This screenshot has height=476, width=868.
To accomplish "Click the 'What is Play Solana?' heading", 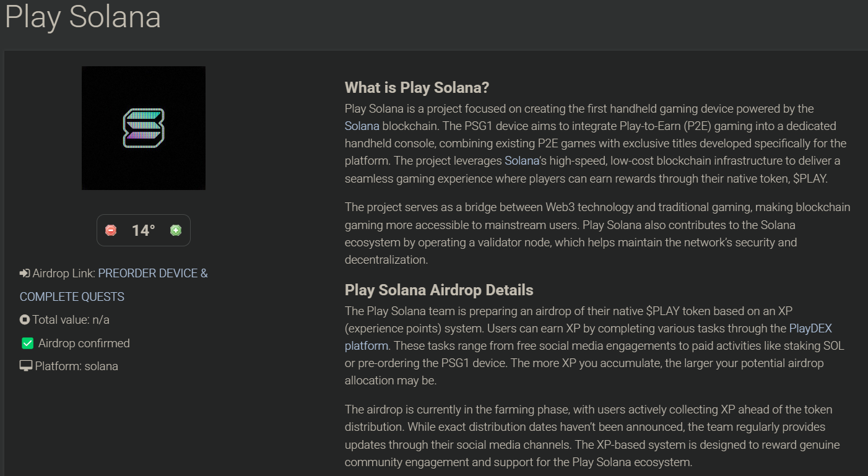I will coord(417,87).
